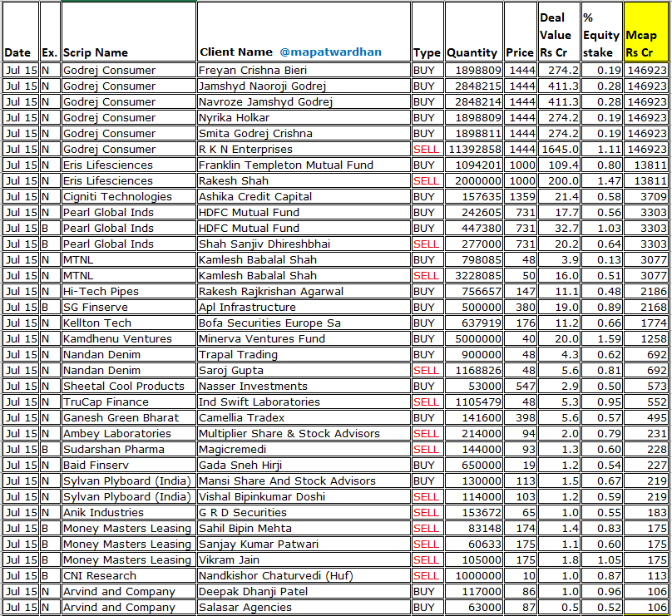Select client Freyan Crishna Bieri

304,71
